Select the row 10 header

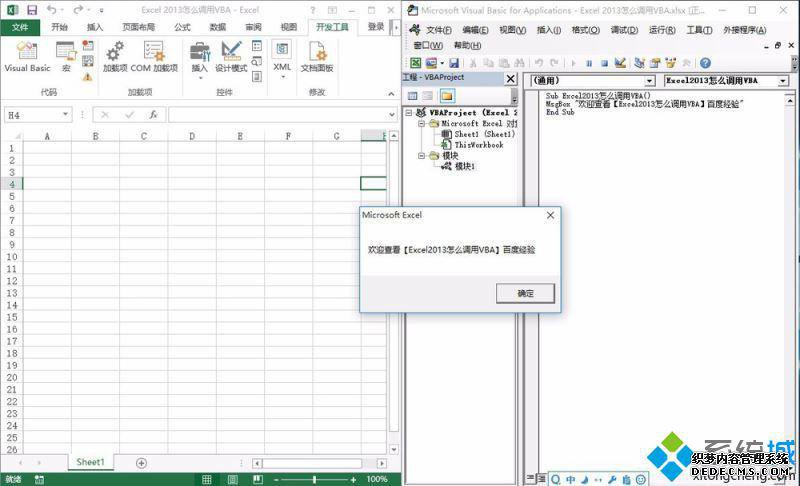pos(12,257)
